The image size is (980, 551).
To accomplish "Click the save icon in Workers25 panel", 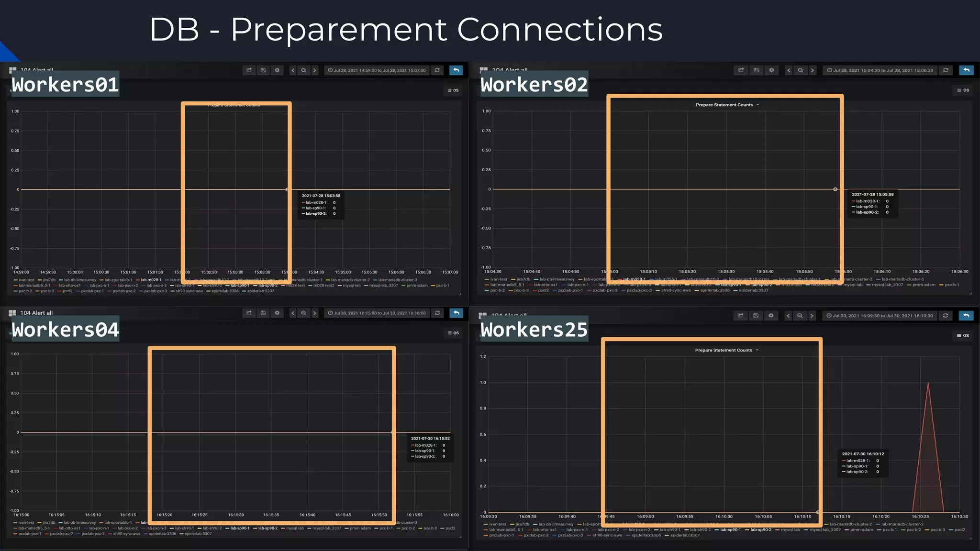I will click(756, 316).
